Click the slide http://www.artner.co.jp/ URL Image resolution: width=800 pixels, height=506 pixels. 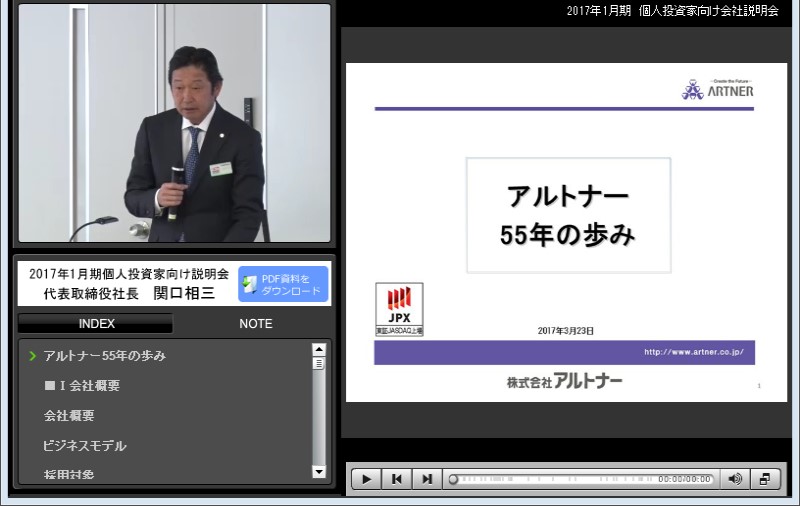point(693,352)
